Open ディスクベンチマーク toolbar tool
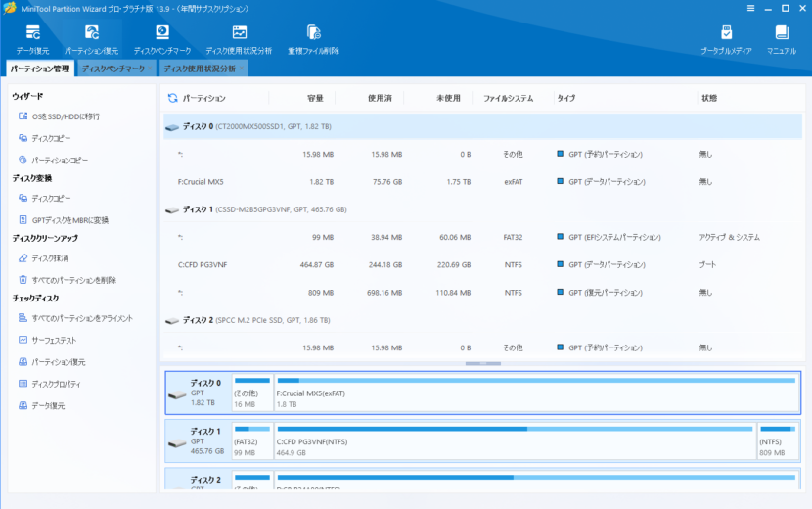 162,40
